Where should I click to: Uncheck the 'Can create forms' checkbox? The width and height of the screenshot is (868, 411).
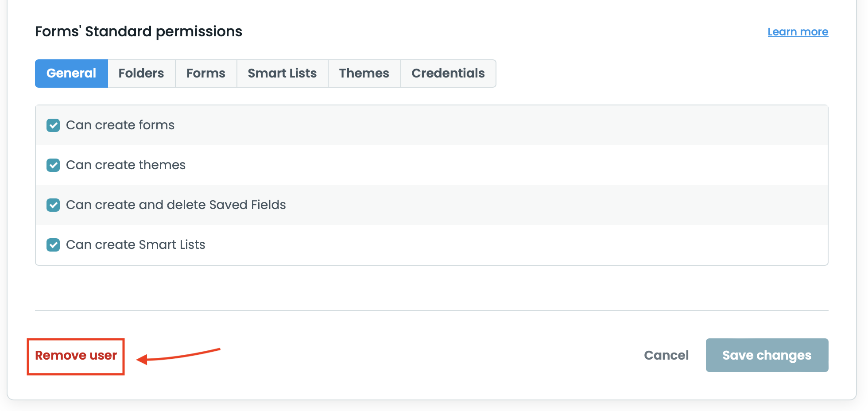(53, 125)
